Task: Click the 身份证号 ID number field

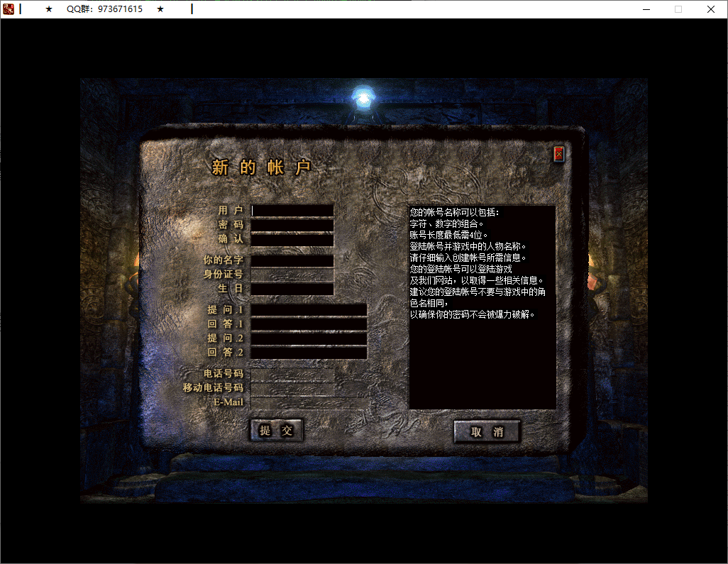Action: [x=292, y=275]
